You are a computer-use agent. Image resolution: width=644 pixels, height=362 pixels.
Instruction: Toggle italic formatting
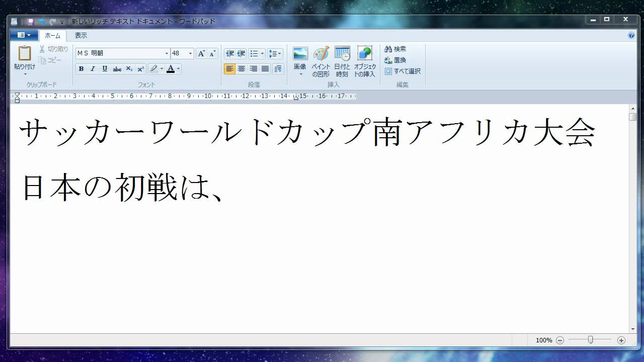[93, 69]
